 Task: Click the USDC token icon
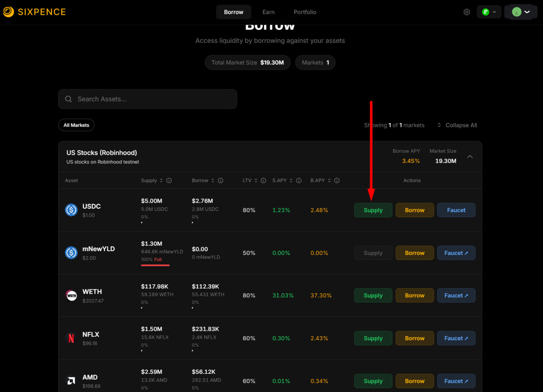click(71, 210)
